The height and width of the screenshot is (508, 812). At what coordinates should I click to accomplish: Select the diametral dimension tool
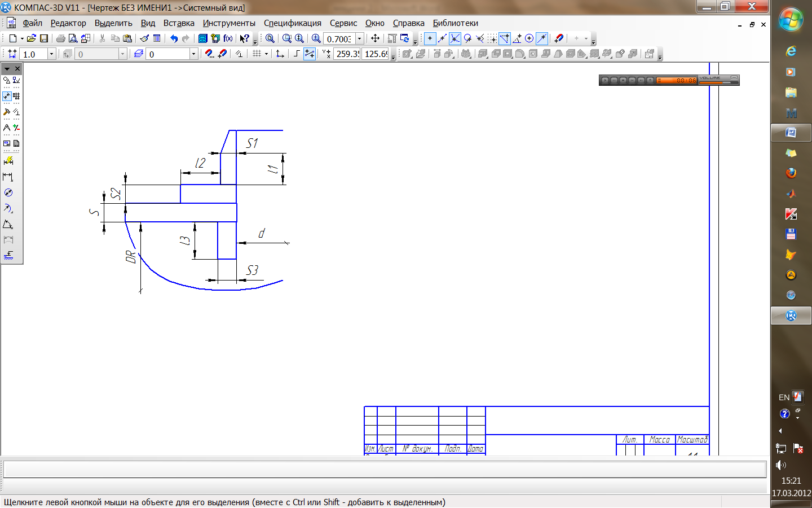8,192
